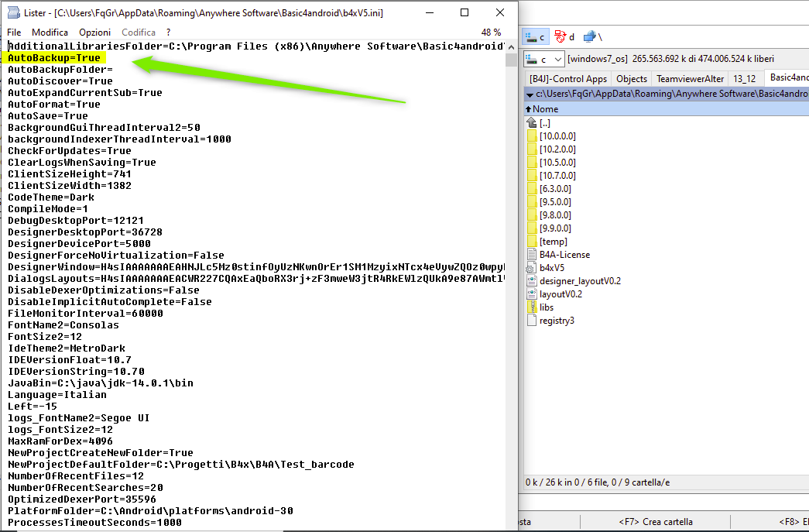Image resolution: width=809 pixels, height=532 pixels.
Task: Click the logs_FontName2=Segoe UI line
Action: pyautogui.click(x=79, y=418)
